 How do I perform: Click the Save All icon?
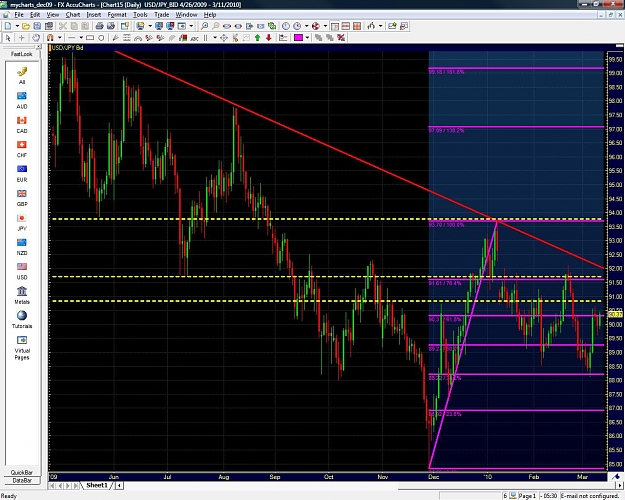point(49,26)
